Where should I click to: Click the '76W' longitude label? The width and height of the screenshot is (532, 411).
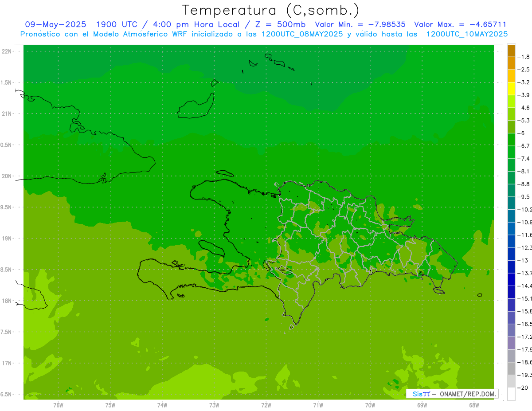click(x=58, y=405)
